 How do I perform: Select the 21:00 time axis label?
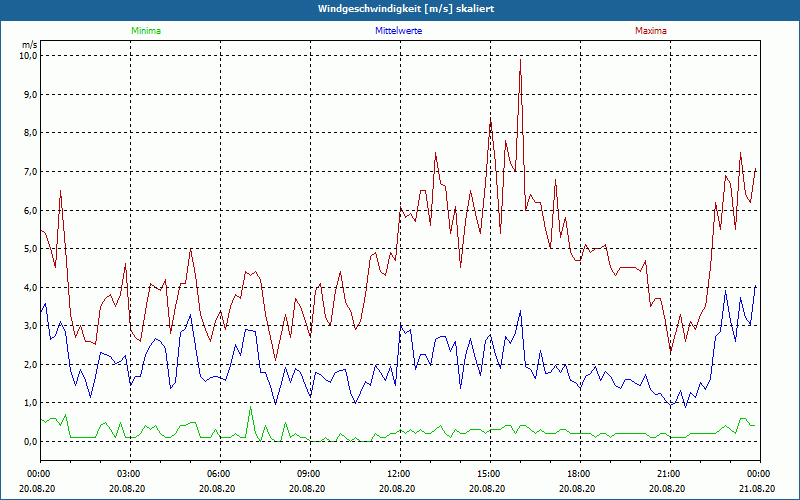[x=669, y=473]
